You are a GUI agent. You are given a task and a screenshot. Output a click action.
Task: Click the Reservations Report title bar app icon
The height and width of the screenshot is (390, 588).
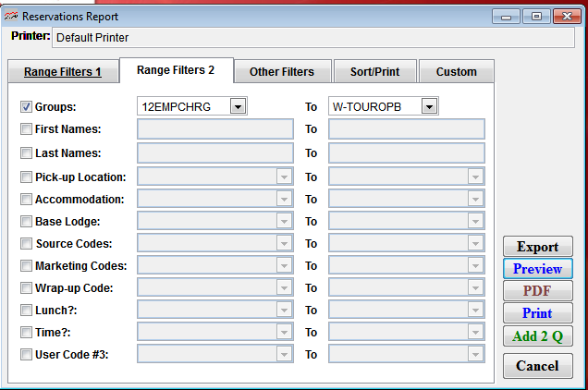click(11, 16)
